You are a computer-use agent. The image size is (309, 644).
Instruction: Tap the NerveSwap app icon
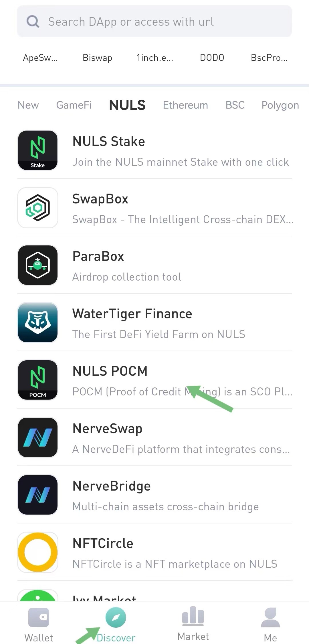coord(38,437)
